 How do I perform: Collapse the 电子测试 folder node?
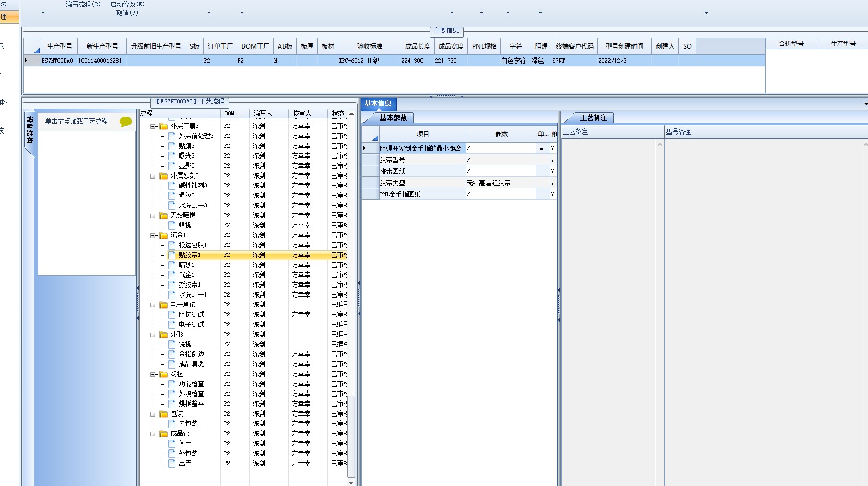pos(154,305)
